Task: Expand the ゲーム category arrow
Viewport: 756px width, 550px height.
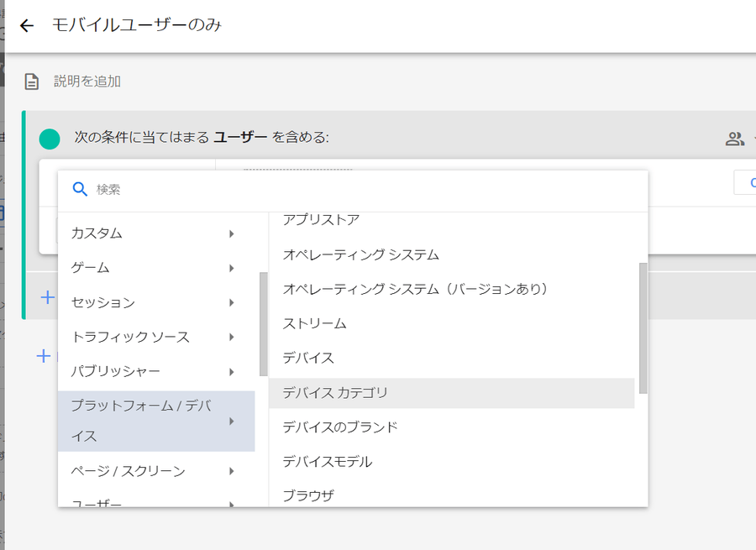Action: [231, 268]
